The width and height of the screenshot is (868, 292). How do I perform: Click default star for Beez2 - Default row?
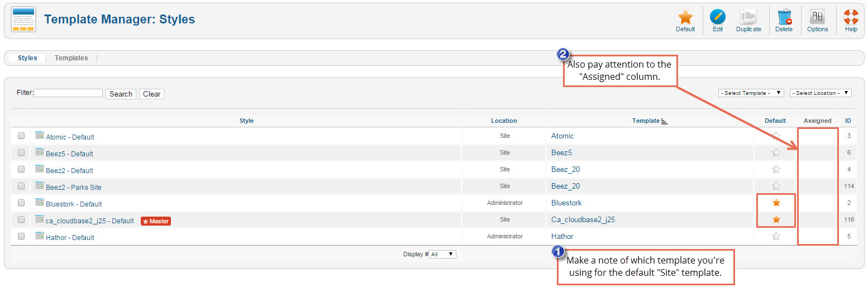[775, 169]
